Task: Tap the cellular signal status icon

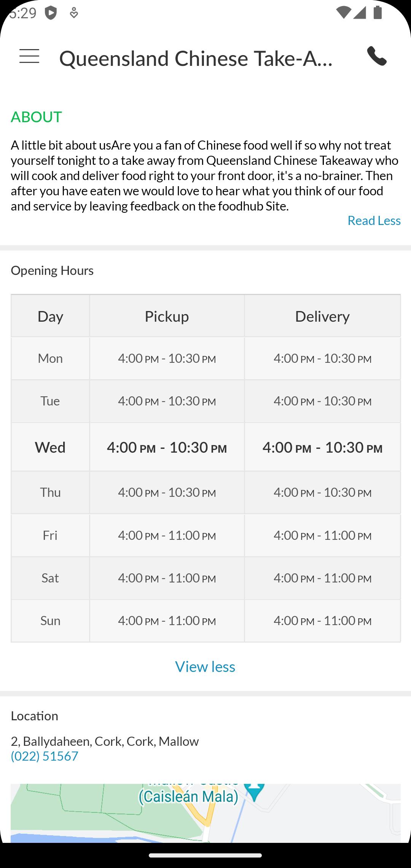Action: (359, 13)
